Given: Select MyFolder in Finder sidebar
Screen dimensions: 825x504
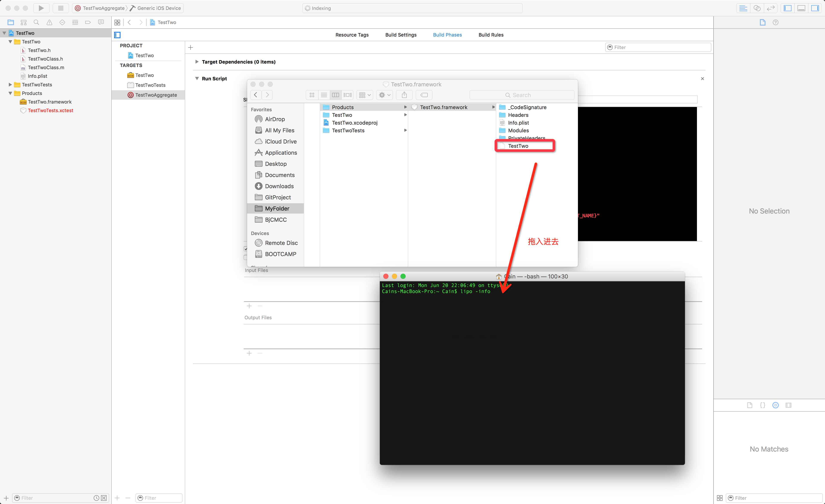Looking at the screenshot, I should pyautogui.click(x=276, y=208).
